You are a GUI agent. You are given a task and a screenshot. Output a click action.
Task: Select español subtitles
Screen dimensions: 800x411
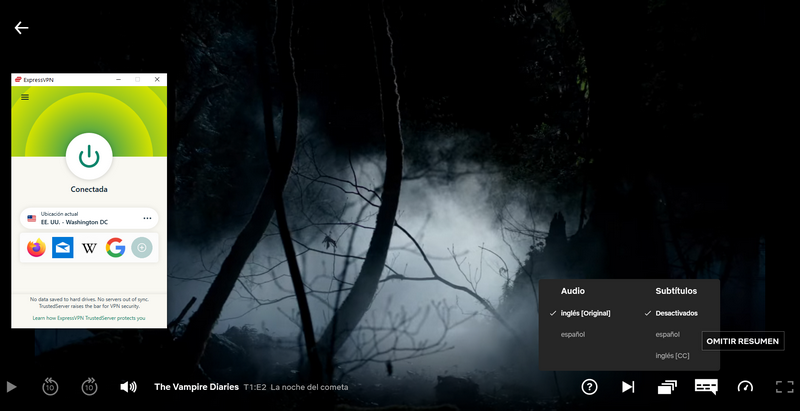tap(667, 335)
